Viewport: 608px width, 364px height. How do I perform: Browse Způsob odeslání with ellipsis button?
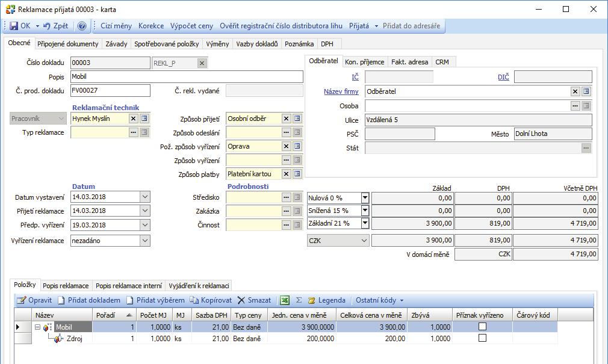(286, 132)
